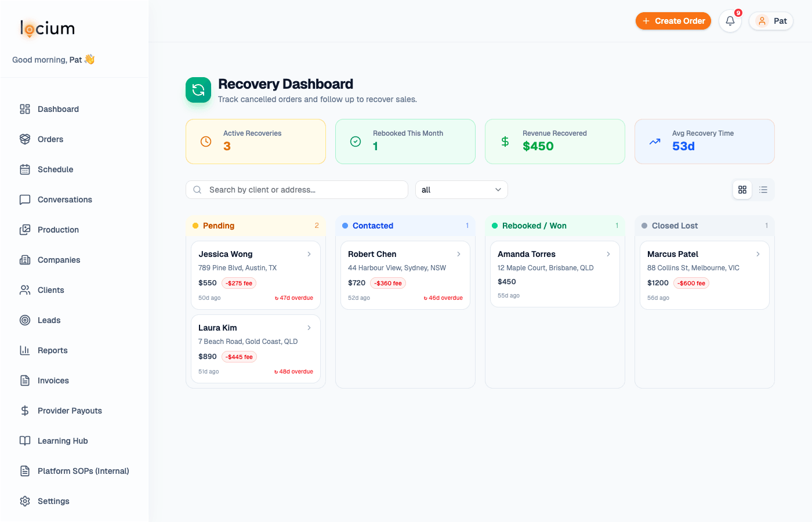Viewport: 812px width, 522px height.
Task: Click the Revenue Recovered dollar icon
Action: (x=505, y=142)
